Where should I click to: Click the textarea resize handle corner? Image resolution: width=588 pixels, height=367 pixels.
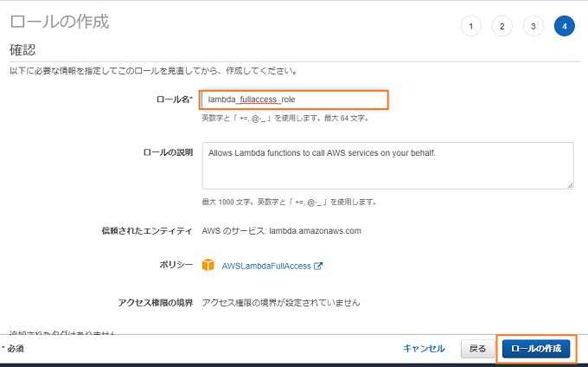[x=570, y=185]
